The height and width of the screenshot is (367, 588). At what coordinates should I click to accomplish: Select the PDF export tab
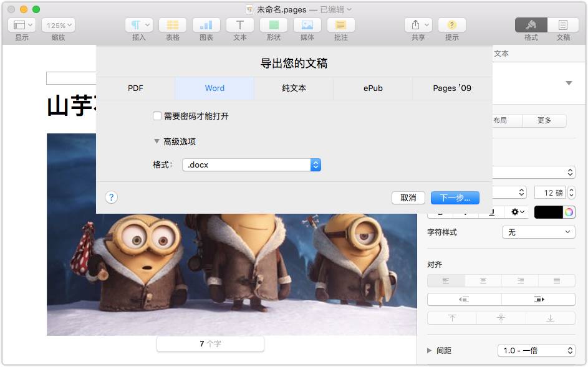coord(135,88)
